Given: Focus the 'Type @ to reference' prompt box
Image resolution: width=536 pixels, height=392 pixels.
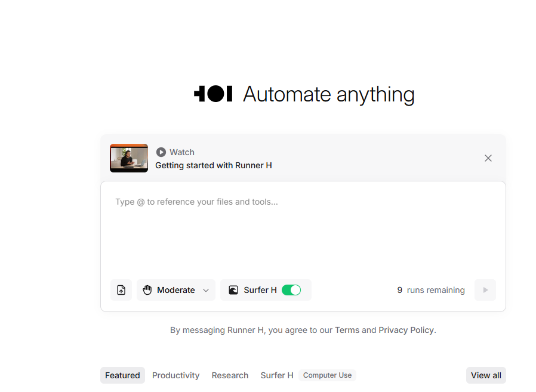Looking at the screenshot, I should 303,227.
